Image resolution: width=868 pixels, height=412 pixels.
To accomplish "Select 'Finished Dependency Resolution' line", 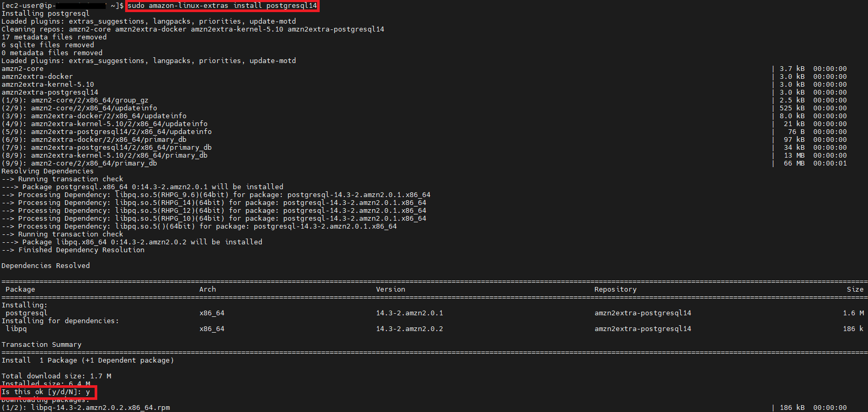I will (x=73, y=250).
